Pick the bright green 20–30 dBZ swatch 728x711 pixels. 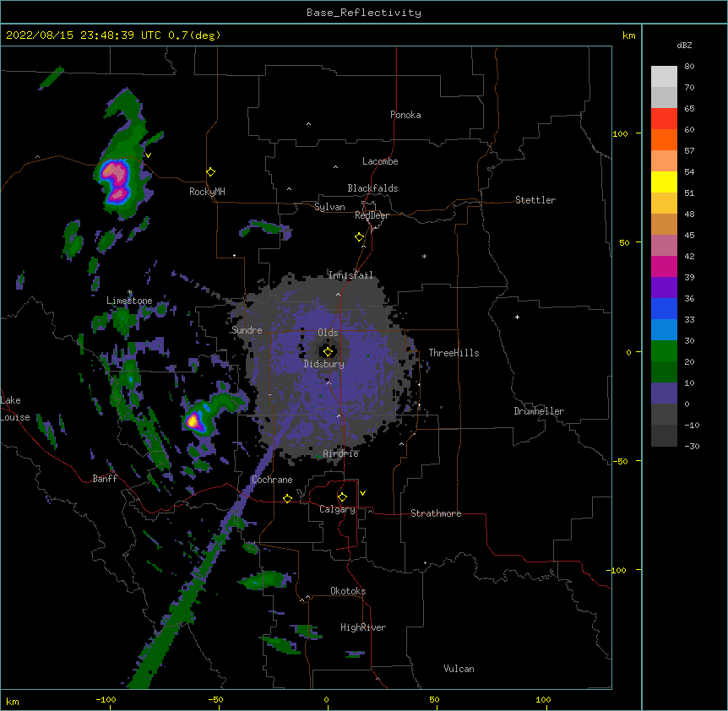664,351
